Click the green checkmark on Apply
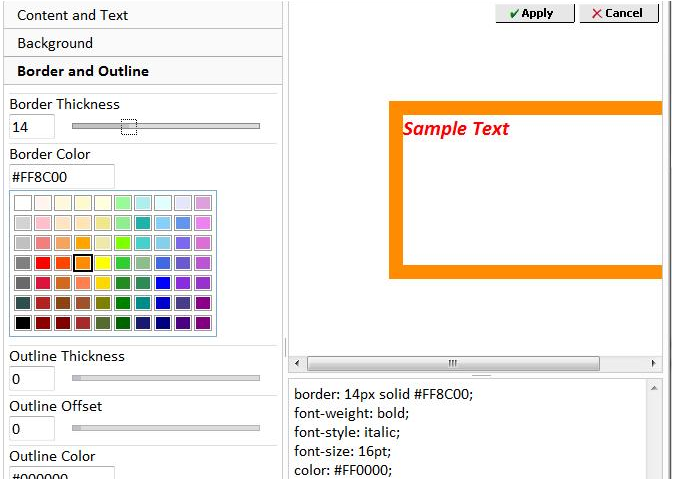Viewport: 677px width, 479px height. [513, 13]
